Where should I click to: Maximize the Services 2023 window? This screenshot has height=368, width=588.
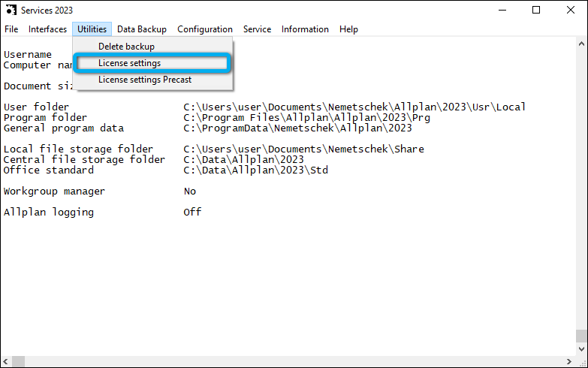[x=536, y=10]
